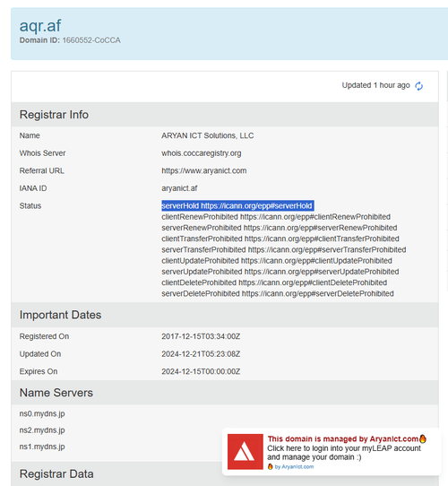
Task: Click the highlighted serverHold status line
Action: click(237, 206)
